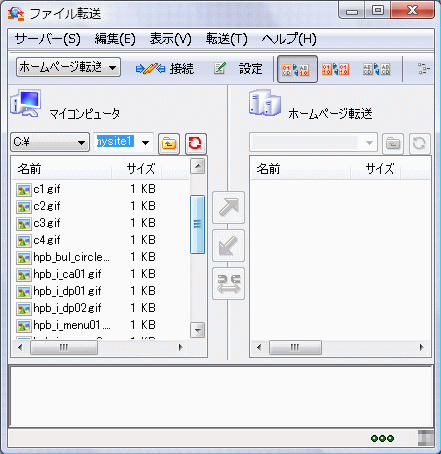Go up one local folder
The width and height of the screenshot is (441, 454).
click(169, 144)
